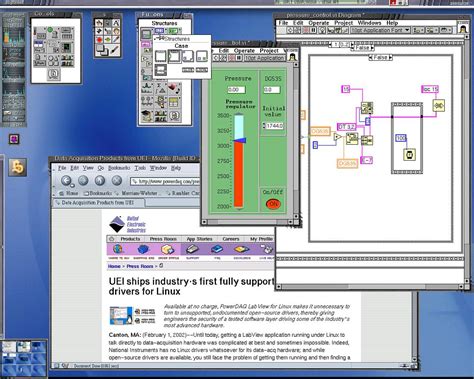474x379 pixels.
Task: Expand the back-history arrow beside Back button
Action: pyautogui.click(x=72, y=185)
